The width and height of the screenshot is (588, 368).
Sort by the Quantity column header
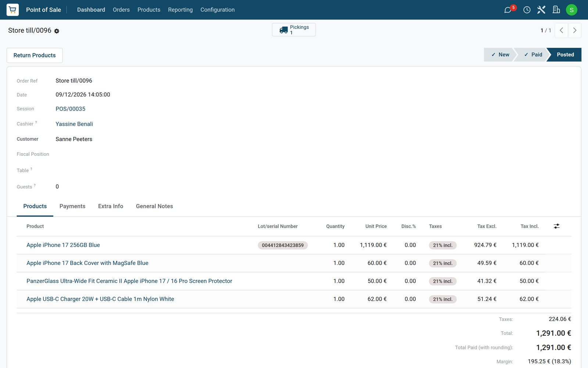(x=335, y=226)
